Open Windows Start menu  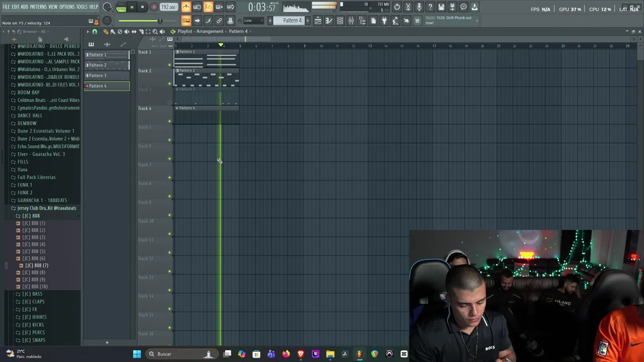point(137,354)
